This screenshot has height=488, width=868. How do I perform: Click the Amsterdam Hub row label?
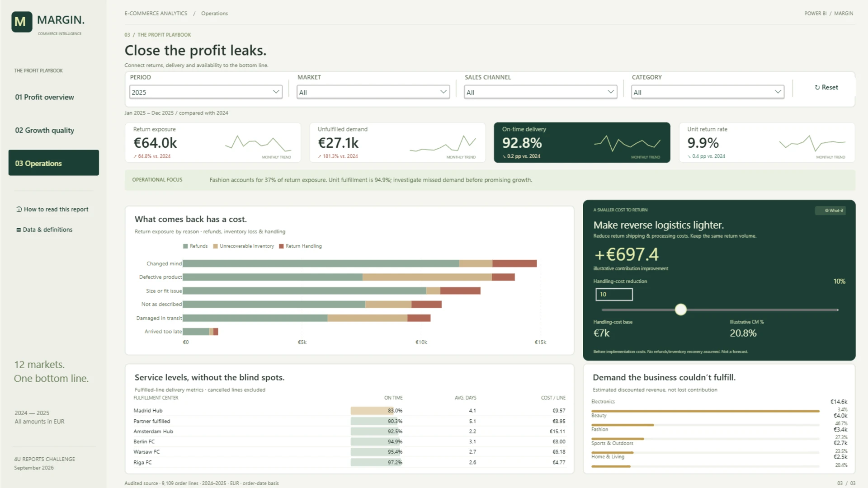153,432
